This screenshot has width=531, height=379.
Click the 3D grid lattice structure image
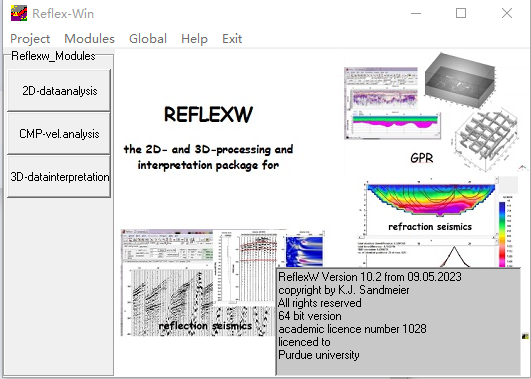pyautogui.click(x=486, y=138)
